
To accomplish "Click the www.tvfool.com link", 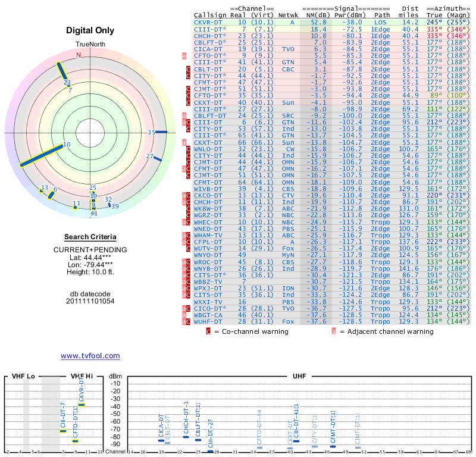I will pyautogui.click(x=90, y=356).
